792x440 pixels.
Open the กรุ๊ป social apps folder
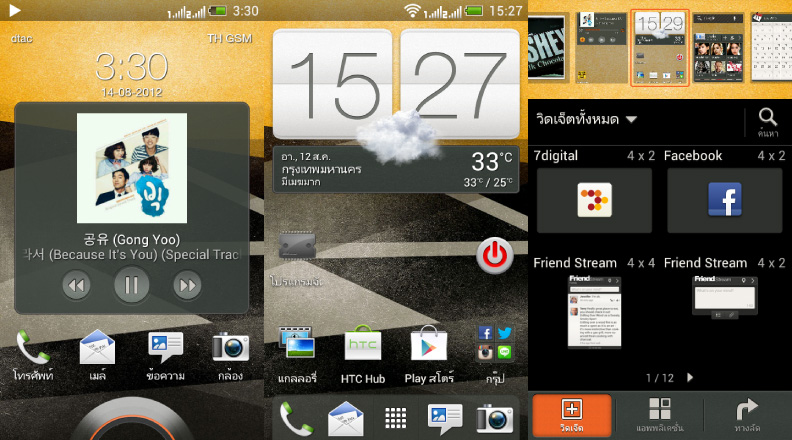pyautogui.click(x=495, y=355)
